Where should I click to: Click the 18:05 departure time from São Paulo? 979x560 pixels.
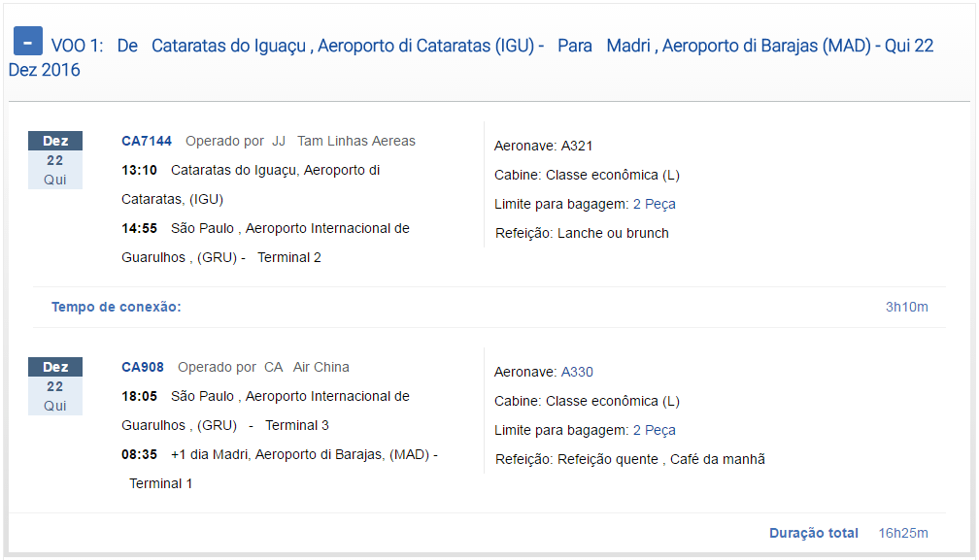(x=139, y=397)
